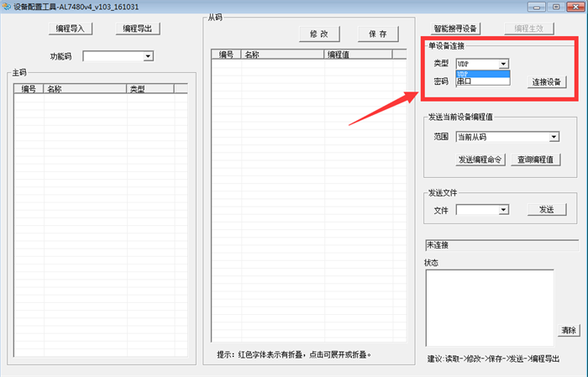Minimize the 设备配置工具 window
The width and height of the screenshot is (588, 377).
coord(537,7)
